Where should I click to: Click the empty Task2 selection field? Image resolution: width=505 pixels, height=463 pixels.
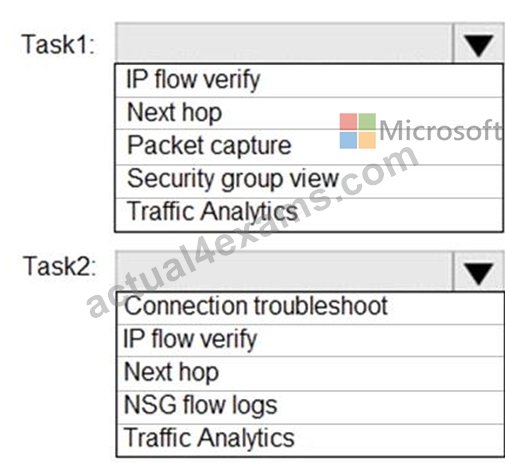click(284, 271)
